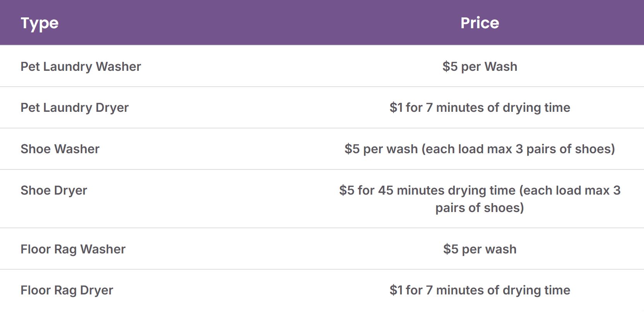
Task: Select the Shoe Dryer row label
Action: (54, 190)
